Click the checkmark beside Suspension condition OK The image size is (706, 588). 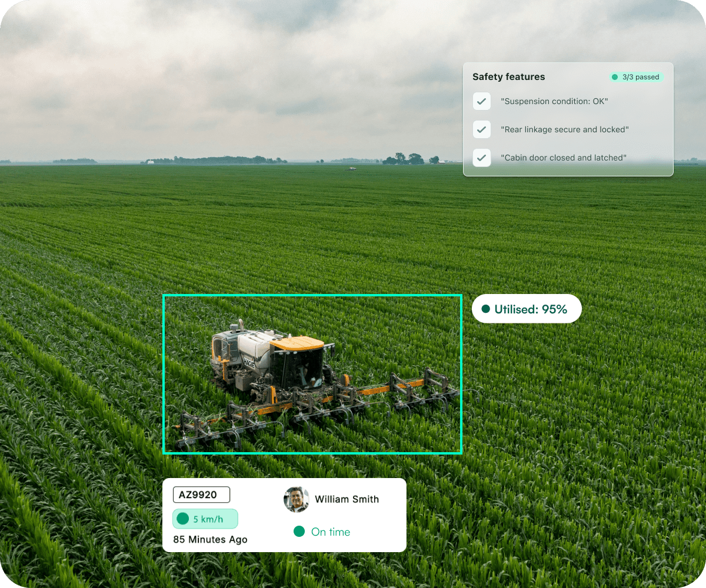point(482,101)
